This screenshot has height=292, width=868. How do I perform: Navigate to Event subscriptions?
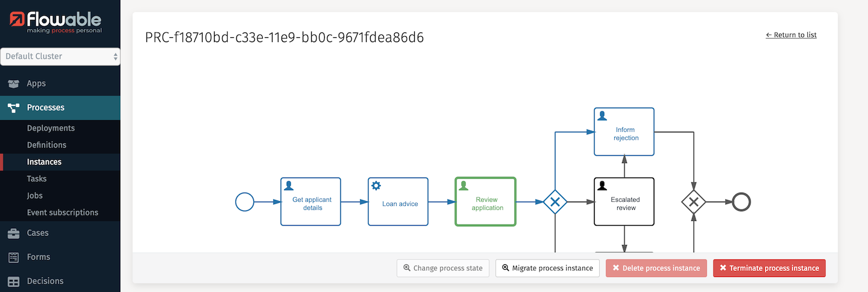pyautogui.click(x=62, y=213)
